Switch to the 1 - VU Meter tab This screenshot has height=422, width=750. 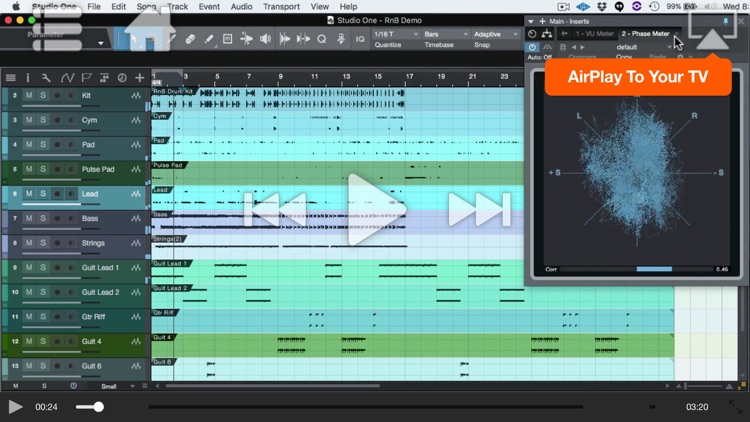(x=595, y=33)
